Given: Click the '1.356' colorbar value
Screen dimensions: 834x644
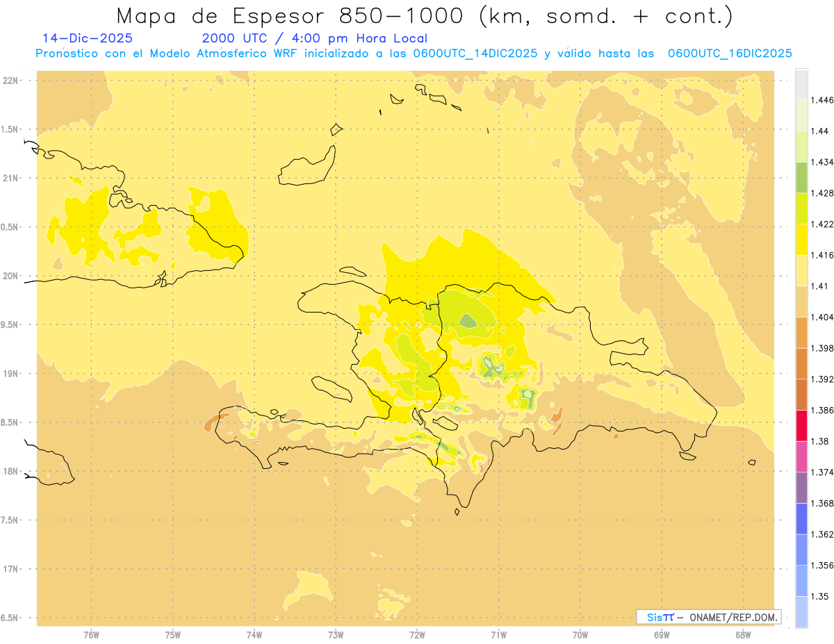Looking at the screenshot, I should (822, 565).
